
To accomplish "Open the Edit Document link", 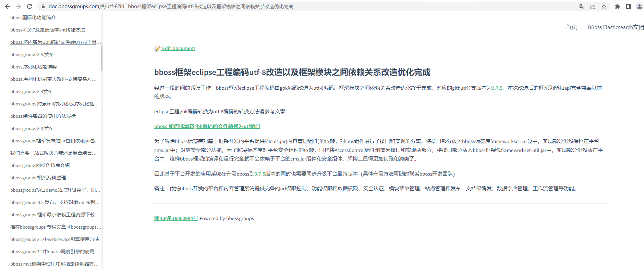I will tap(179, 48).
